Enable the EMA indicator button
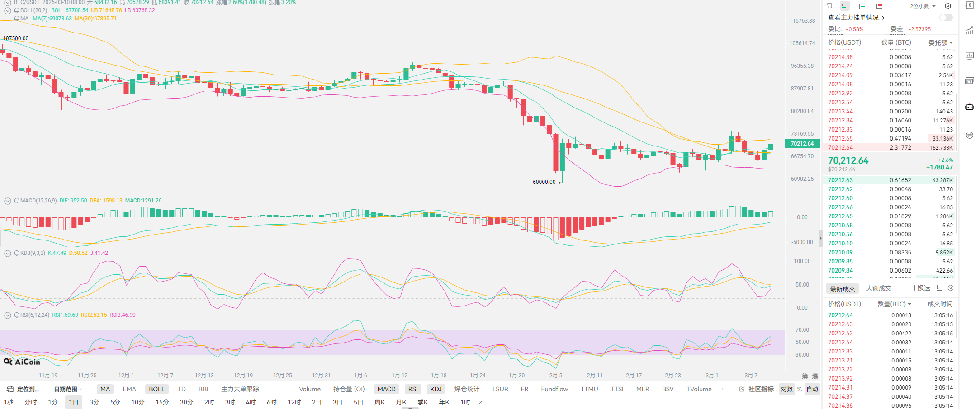 coord(129,389)
